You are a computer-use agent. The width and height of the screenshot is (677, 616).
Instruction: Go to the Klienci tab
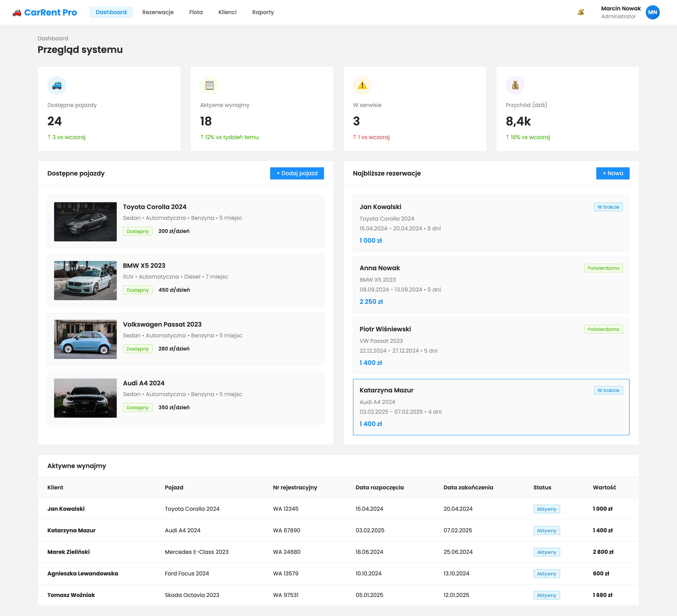pos(227,12)
